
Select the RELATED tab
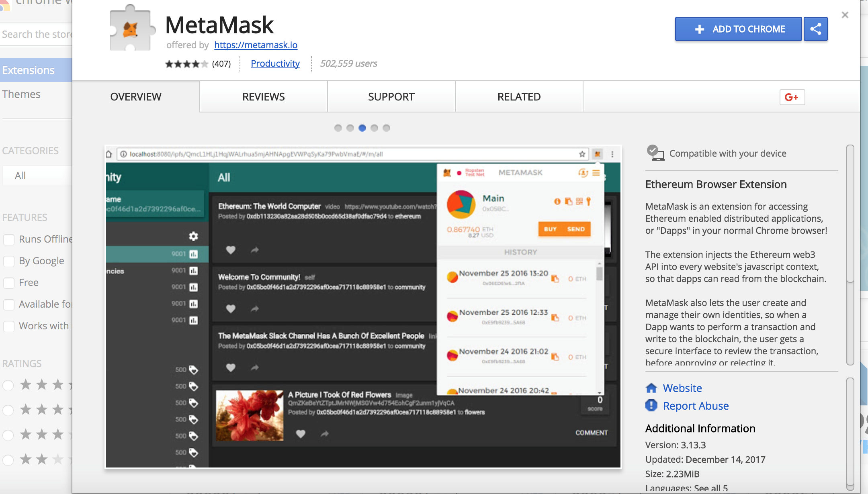[x=518, y=95]
